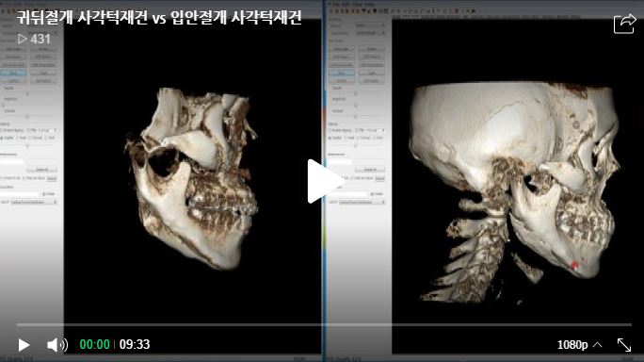Expand the bottom combo box in the left panel
Viewport: 644px width, 362px height.
pos(34,202)
